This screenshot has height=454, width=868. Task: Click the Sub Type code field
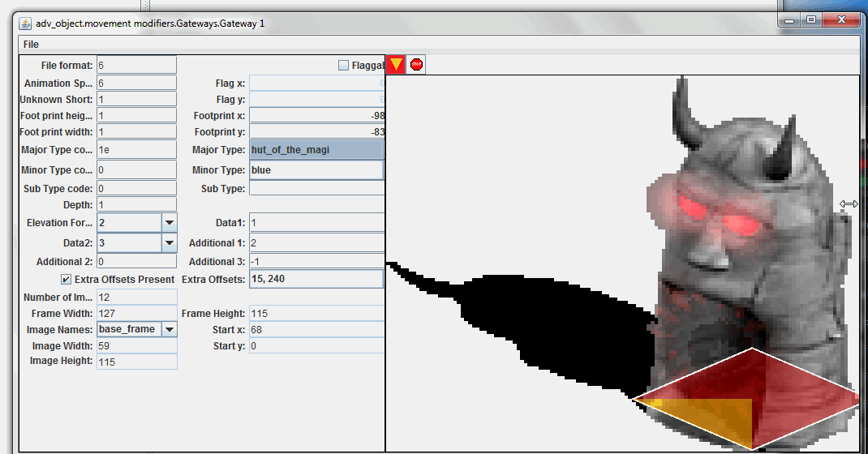[137, 189]
